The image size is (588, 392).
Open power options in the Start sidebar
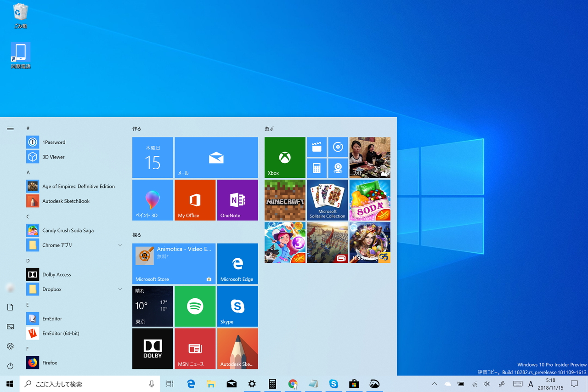(10, 365)
